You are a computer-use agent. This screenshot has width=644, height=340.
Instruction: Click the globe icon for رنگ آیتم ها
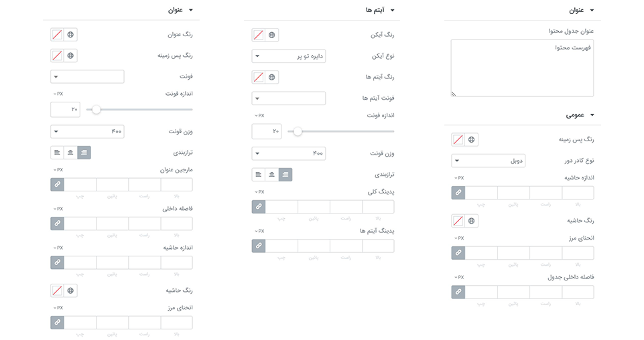[x=271, y=77]
